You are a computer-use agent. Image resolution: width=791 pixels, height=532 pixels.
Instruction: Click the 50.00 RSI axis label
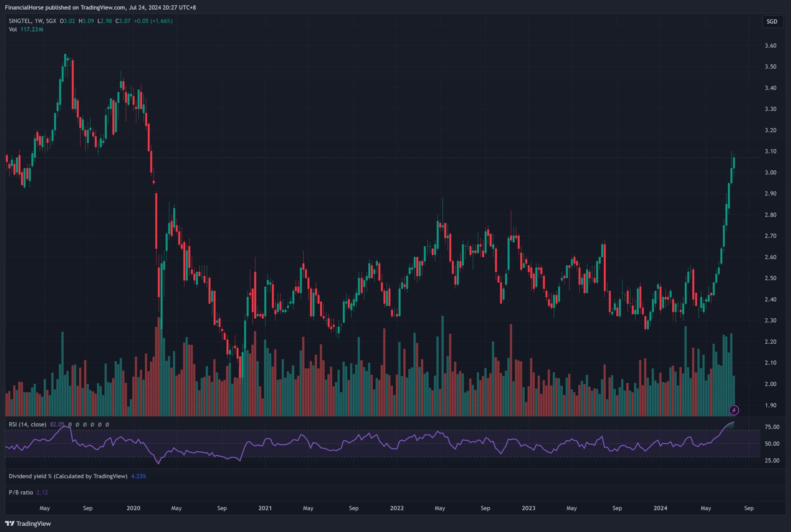point(772,444)
